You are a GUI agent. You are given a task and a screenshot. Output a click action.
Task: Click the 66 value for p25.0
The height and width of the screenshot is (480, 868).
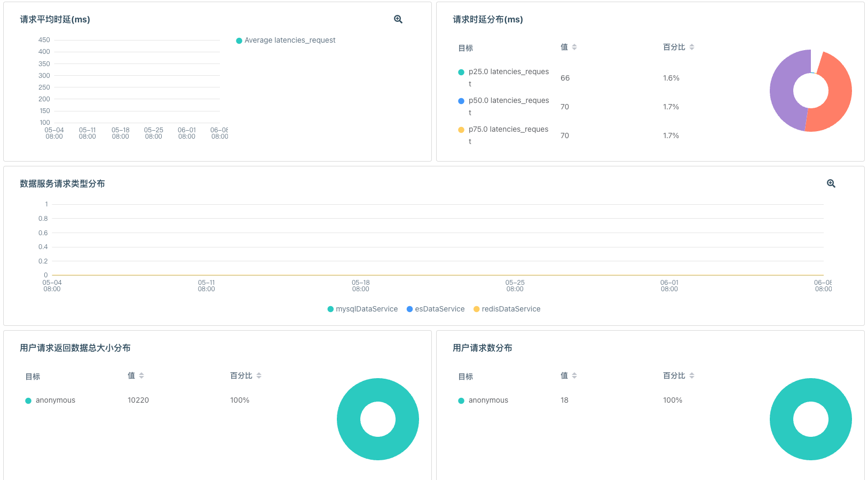tap(565, 78)
